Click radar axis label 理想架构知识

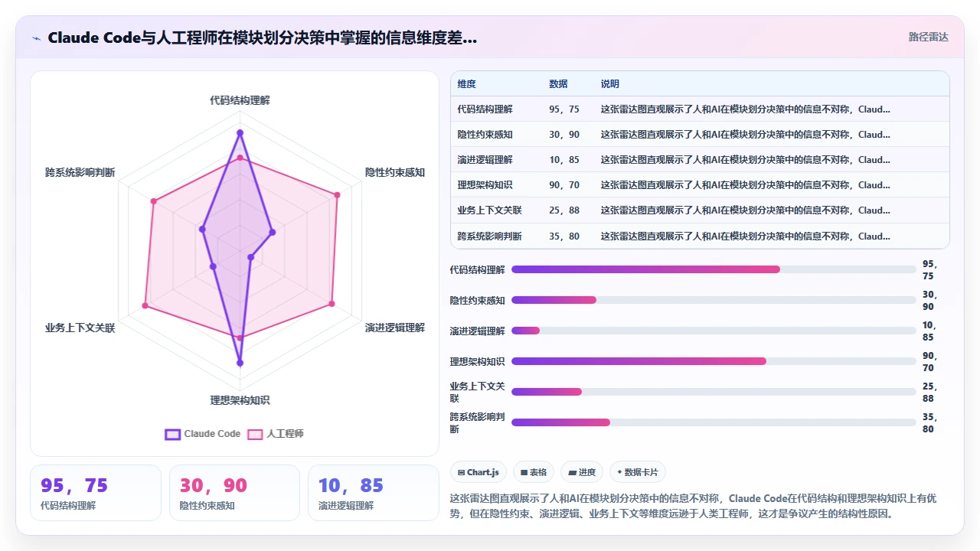click(240, 400)
